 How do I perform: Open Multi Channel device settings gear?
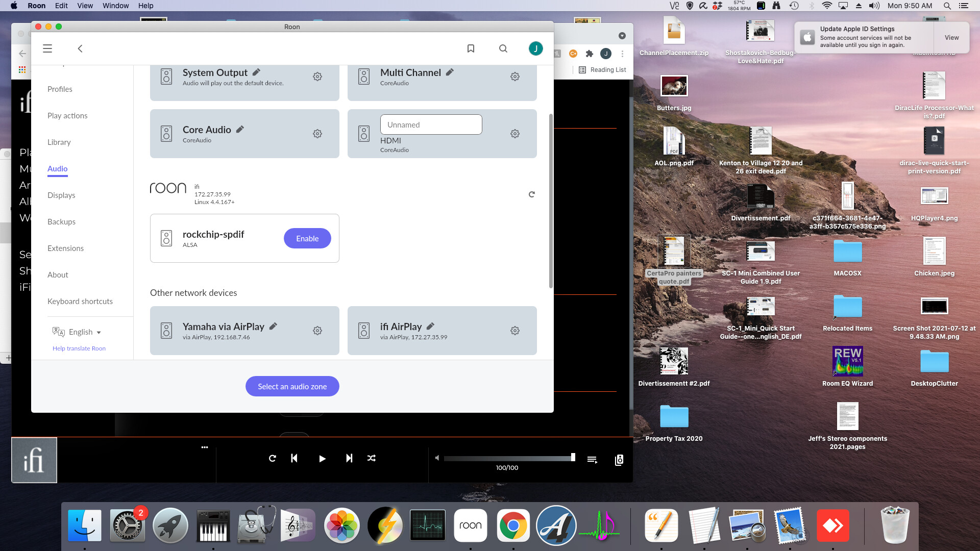pos(515,77)
